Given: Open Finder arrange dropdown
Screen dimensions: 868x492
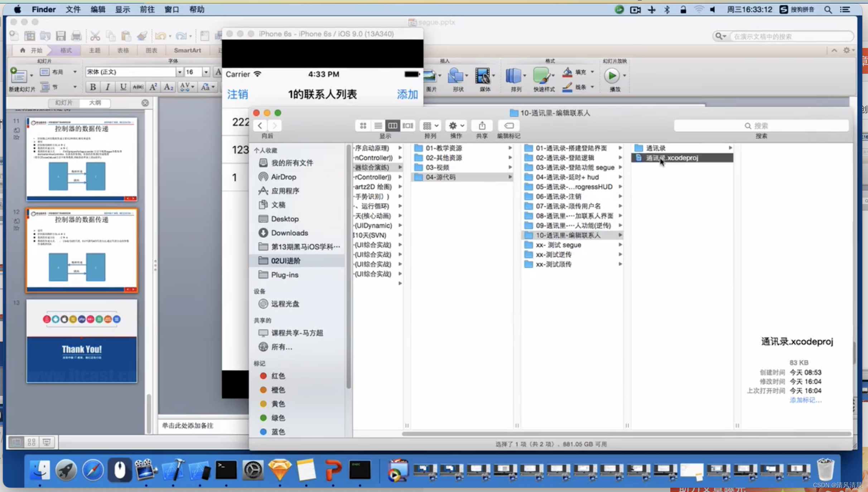Looking at the screenshot, I should (x=430, y=126).
